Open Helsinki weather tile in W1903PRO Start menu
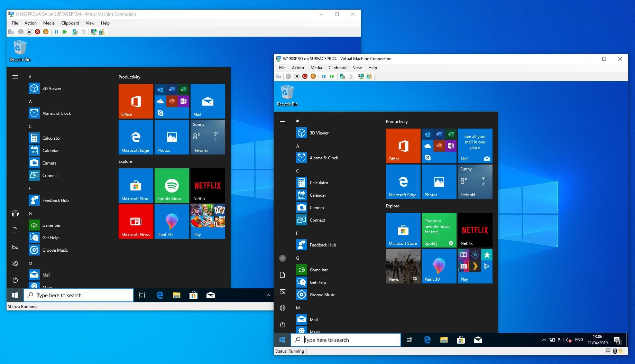Image resolution: width=635 pixels, height=364 pixels. [475, 182]
